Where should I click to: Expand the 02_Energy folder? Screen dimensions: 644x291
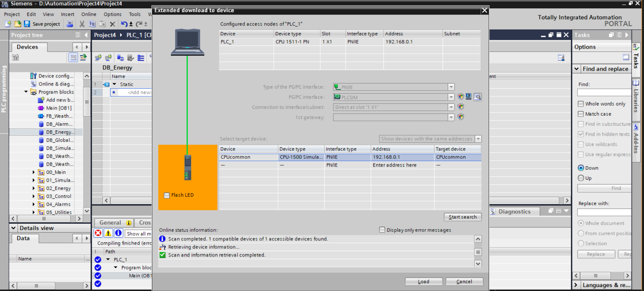click(x=33, y=188)
